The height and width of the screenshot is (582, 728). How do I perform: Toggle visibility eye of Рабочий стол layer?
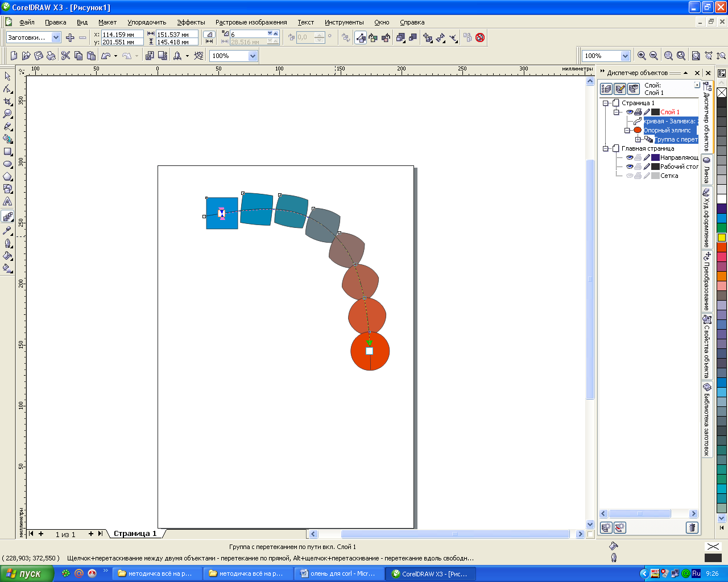click(x=630, y=167)
